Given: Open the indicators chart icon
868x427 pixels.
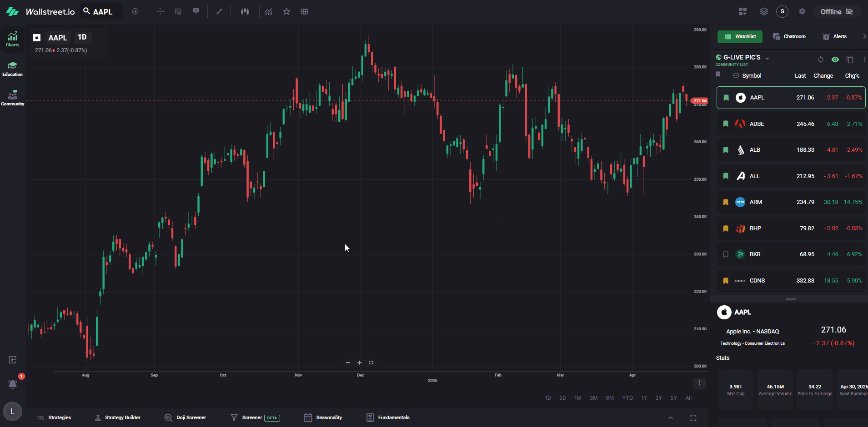Looking at the screenshot, I should click(269, 11).
